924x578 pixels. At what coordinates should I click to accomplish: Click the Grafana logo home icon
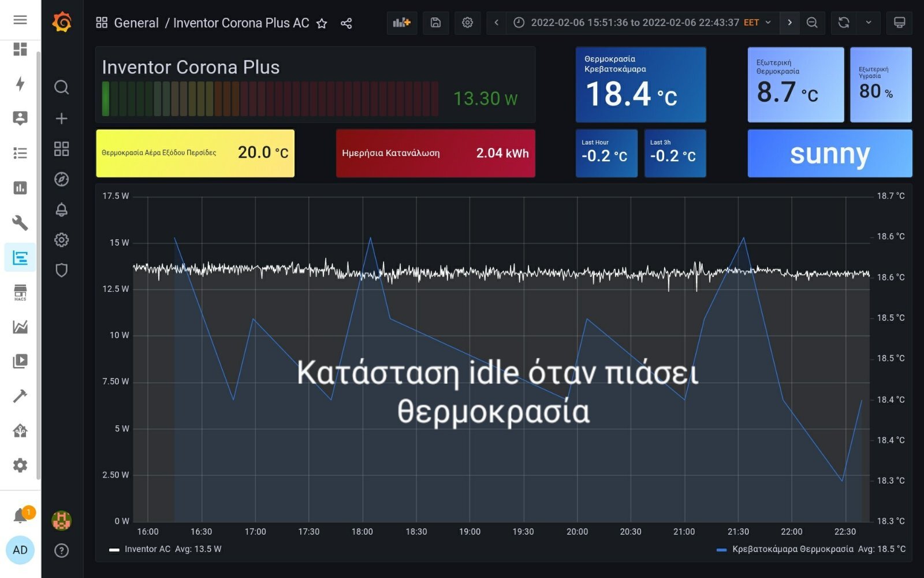click(62, 23)
